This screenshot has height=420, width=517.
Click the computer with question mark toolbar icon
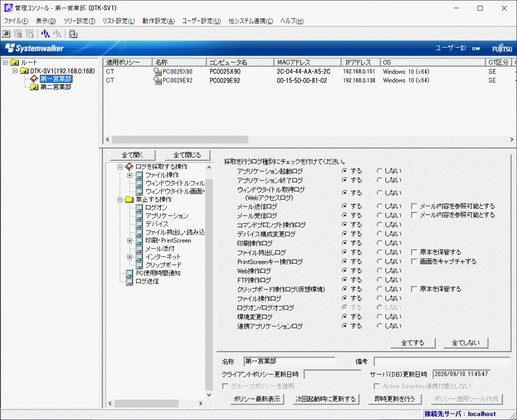coord(73,34)
